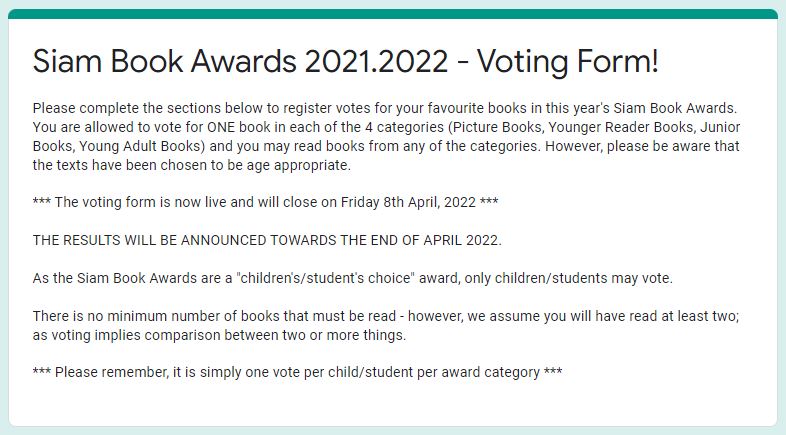This screenshot has width=786, height=435.
Task: Click the closing date "Friday 8th April, 2022"
Action: [408, 202]
